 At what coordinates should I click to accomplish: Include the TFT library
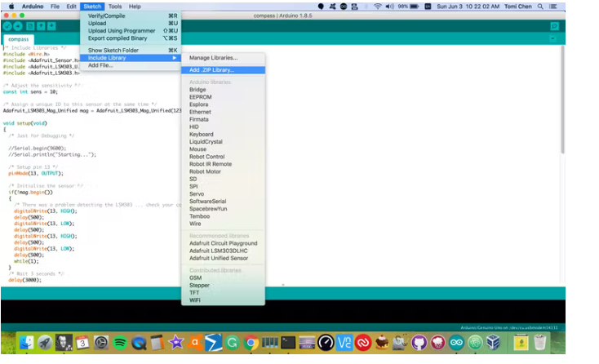[x=223, y=293]
